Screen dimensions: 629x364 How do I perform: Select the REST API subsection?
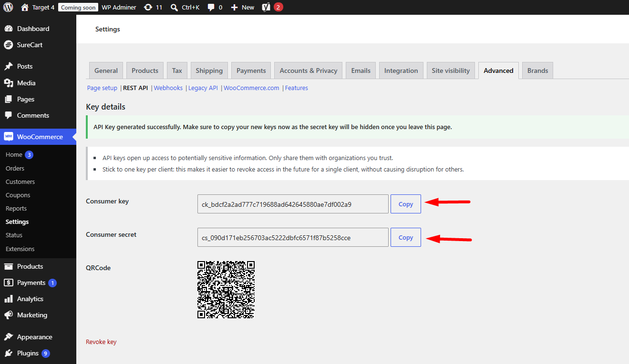(135, 88)
